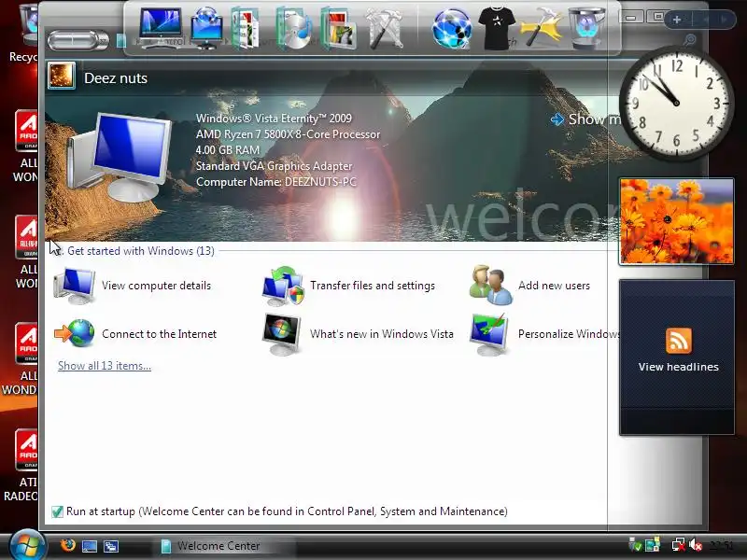Click the sidebar add gadget plus button
The image size is (747, 560).
pyautogui.click(x=676, y=20)
